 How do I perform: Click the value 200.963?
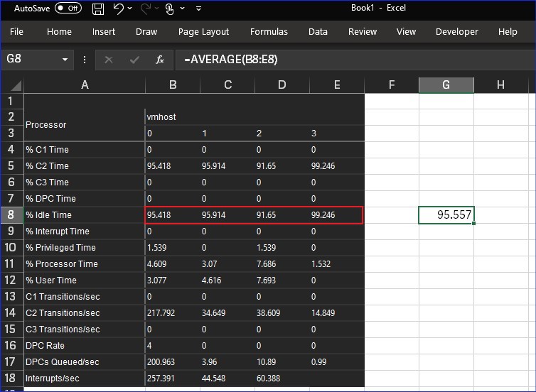tap(161, 362)
